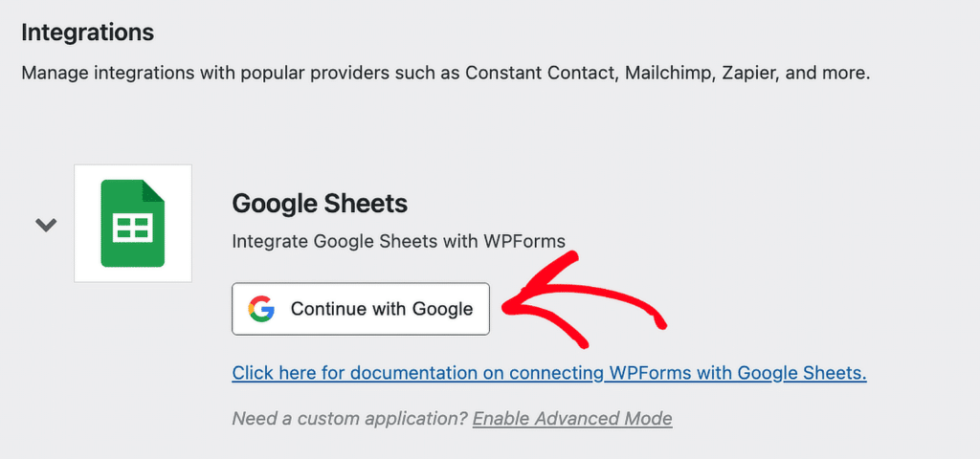Click the green Google Sheets logo
This screenshot has height=459, width=980.
[x=133, y=224]
